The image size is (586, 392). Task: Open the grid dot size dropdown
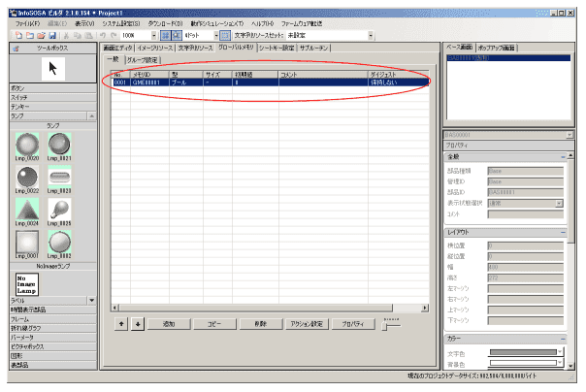(213, 33)
